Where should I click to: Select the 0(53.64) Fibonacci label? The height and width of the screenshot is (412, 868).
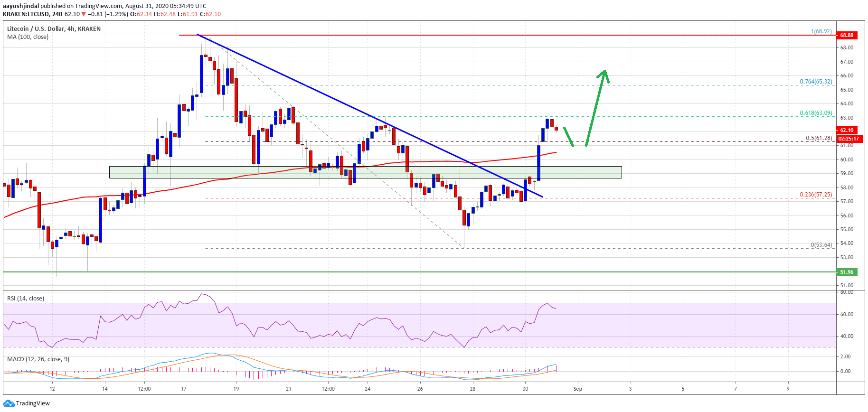pos(821,245)
